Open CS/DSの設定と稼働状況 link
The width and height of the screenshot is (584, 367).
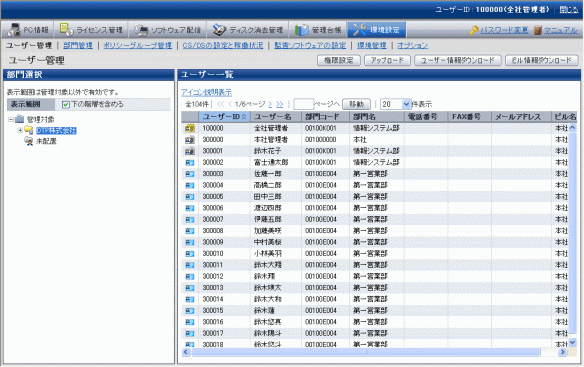coord(223,45)
